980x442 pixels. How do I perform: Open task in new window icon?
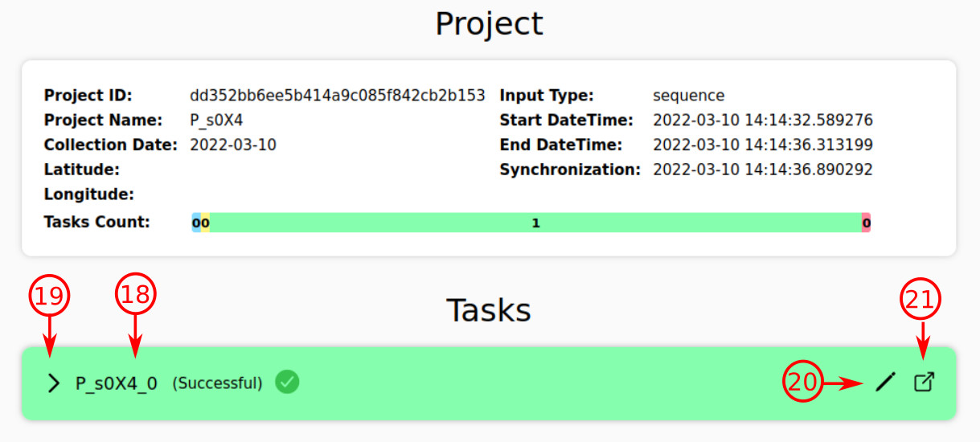point(925,383)
